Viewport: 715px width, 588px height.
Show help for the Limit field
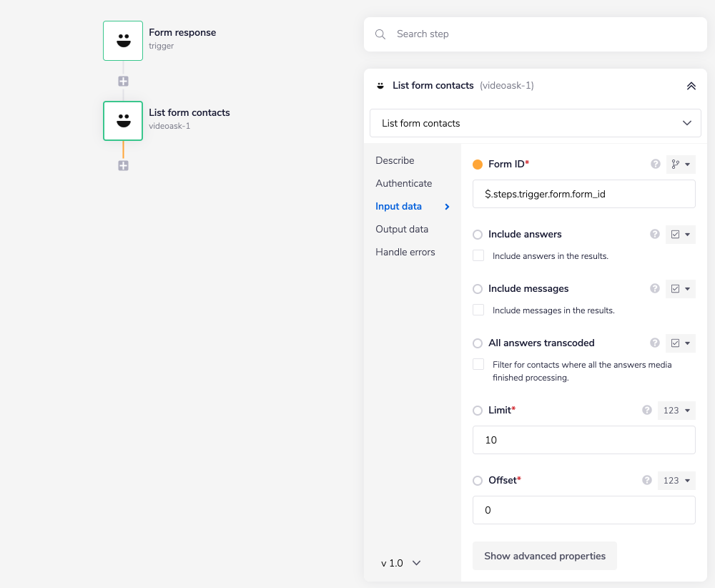point(647,411)
